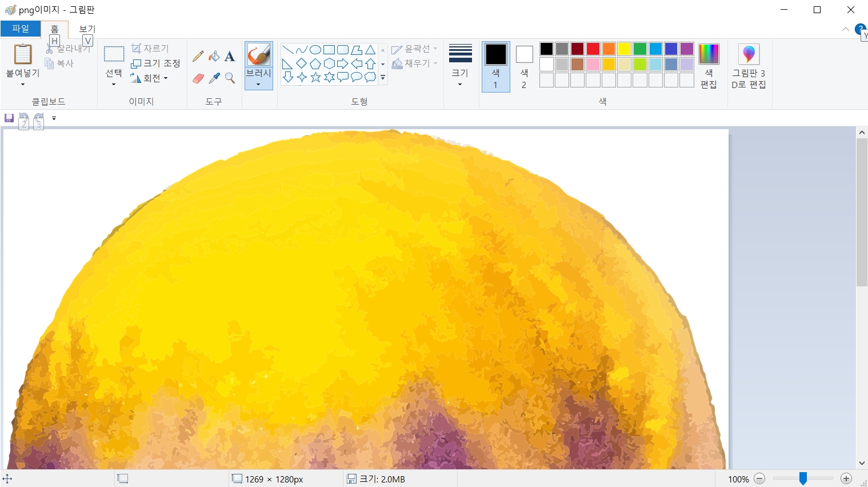The image size is (868, 487).
Task: Click the rectangular Select tool button
Action: point(114,54)
